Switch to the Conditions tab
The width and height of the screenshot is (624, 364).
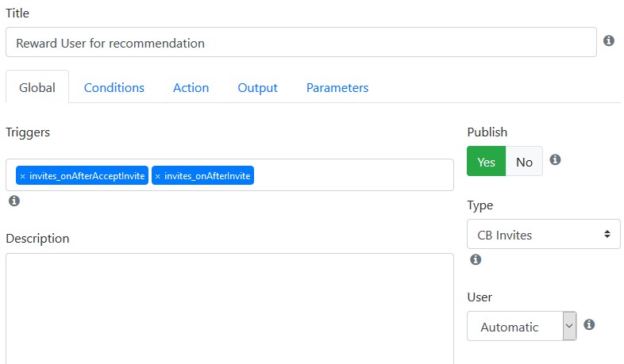point(114,87)
